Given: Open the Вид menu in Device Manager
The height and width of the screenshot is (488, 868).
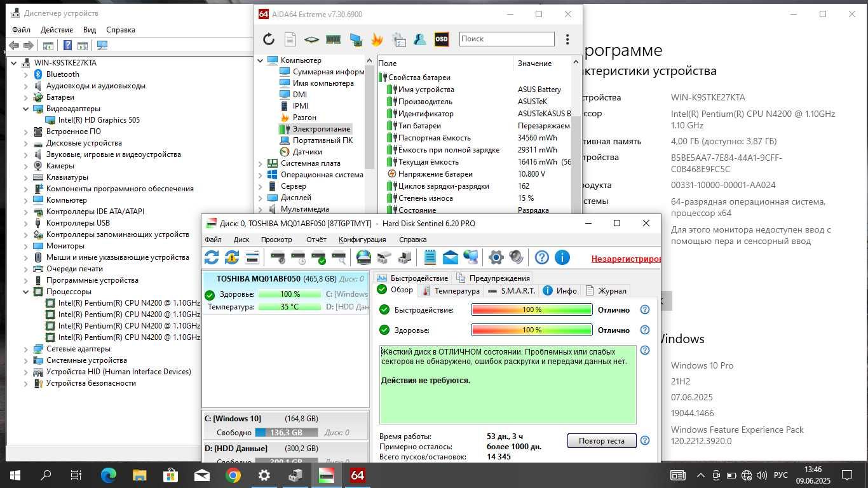Looking at the screenshot, I should (x=90, y=30).
